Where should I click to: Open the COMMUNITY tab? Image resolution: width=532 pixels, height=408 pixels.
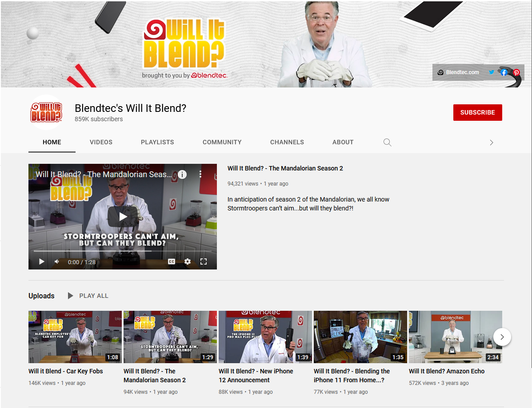point(222,142)
